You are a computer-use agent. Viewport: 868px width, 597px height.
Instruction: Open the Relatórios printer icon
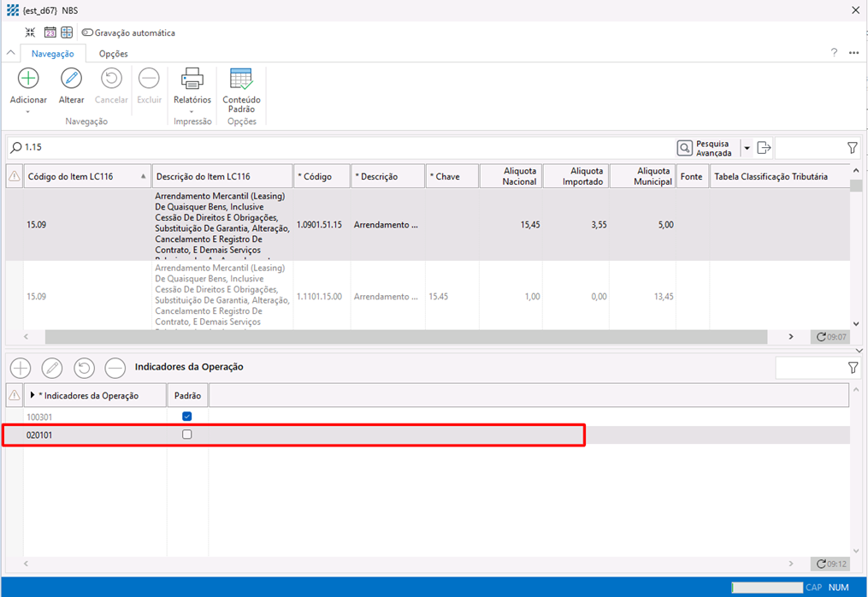pyautogui.click(x=192, y=79)
